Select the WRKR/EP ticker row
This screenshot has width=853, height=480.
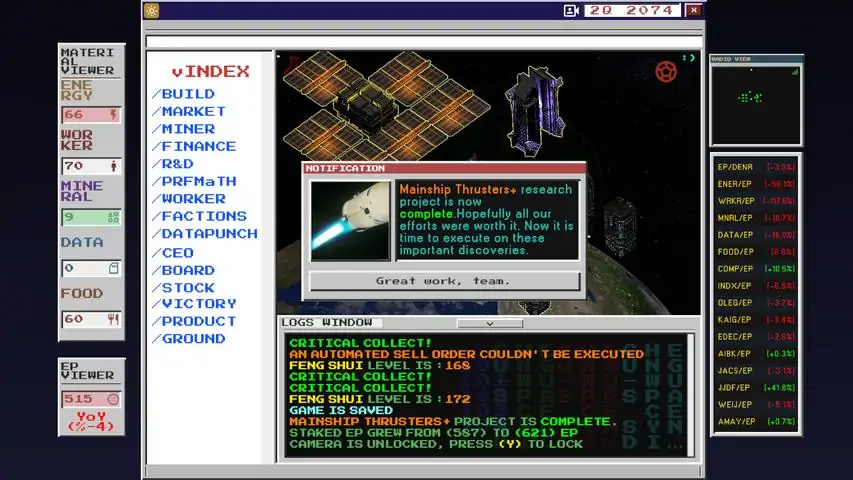756,201
